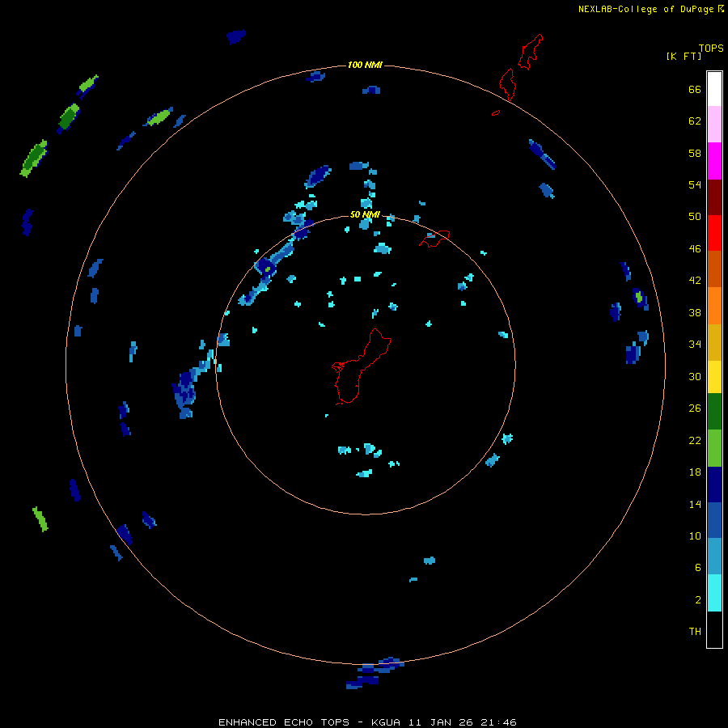Click the 50 legend value on the color scale
The width and height of the screenshot is (728, 728).
pos(695,216)
